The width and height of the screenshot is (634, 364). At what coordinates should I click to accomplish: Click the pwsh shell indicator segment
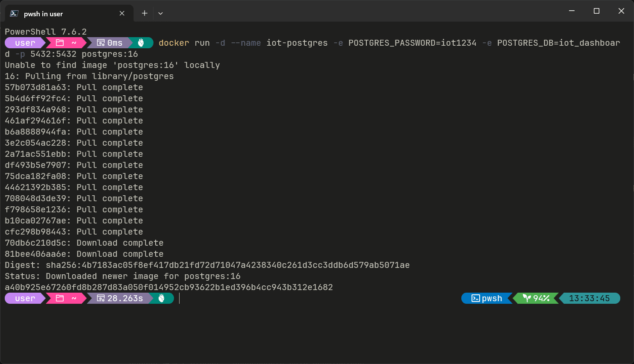pyautogui.click(x=487, y=298)
